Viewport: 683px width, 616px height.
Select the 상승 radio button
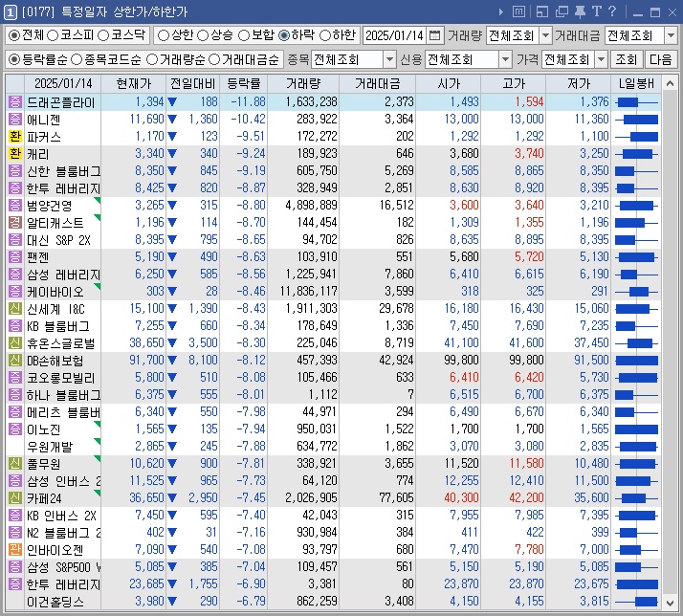pos(203,35)
